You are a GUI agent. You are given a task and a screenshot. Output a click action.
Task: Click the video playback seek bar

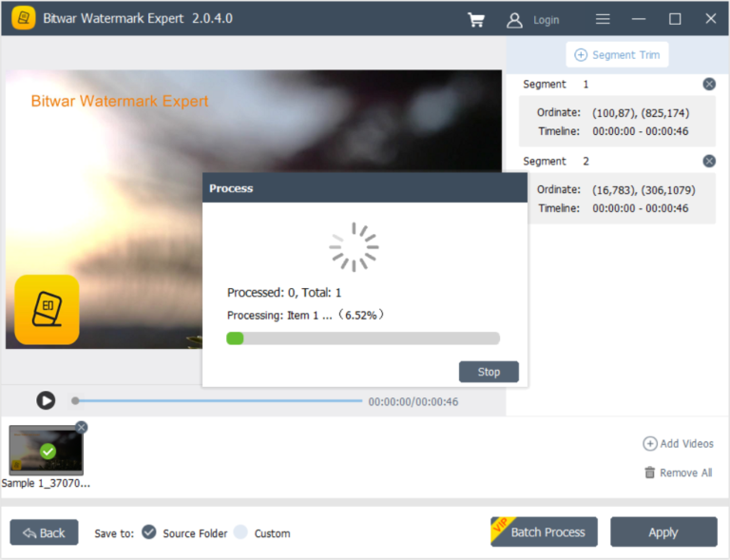point(219,401)
